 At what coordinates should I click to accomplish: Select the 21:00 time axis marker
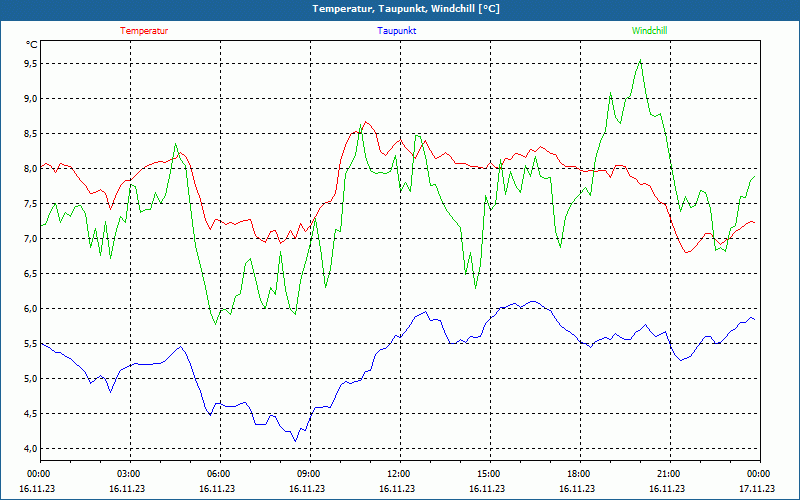pyautogui.click(x=669, y=474)
